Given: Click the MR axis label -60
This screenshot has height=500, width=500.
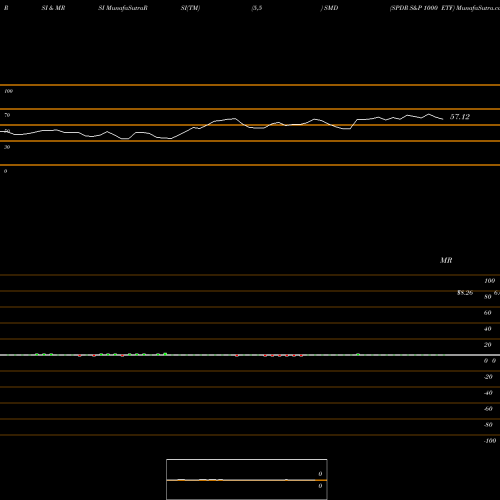Looking at the screenshot, I should [488, 409].
